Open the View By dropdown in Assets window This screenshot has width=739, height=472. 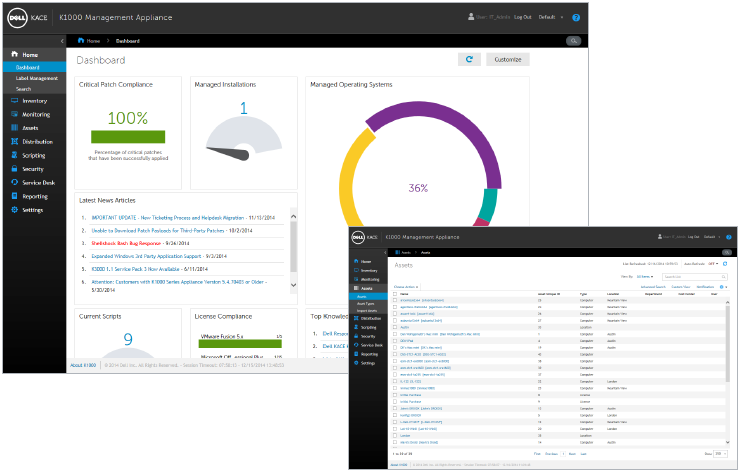(645, 277)
